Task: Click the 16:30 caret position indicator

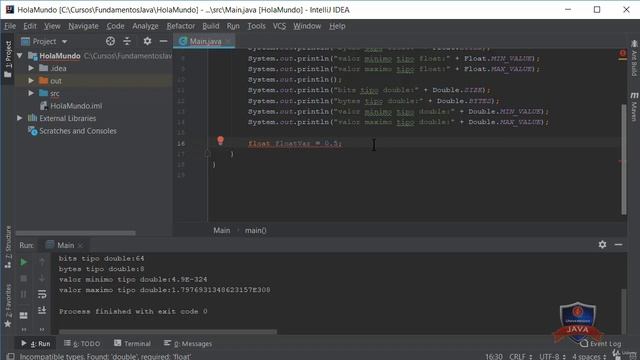Action: click(494, 356)
